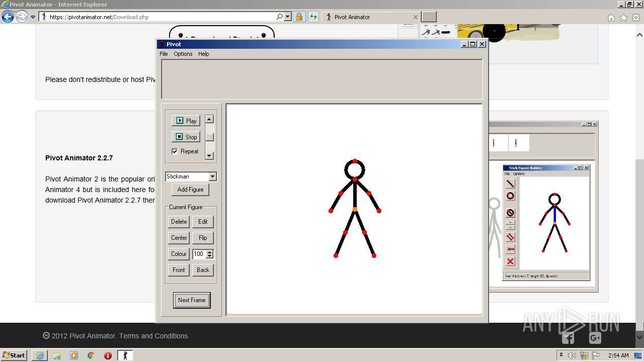Delete the current figure
Image resolution: width=644 pixels, height=362 pixels.
(x=179, y=222)
